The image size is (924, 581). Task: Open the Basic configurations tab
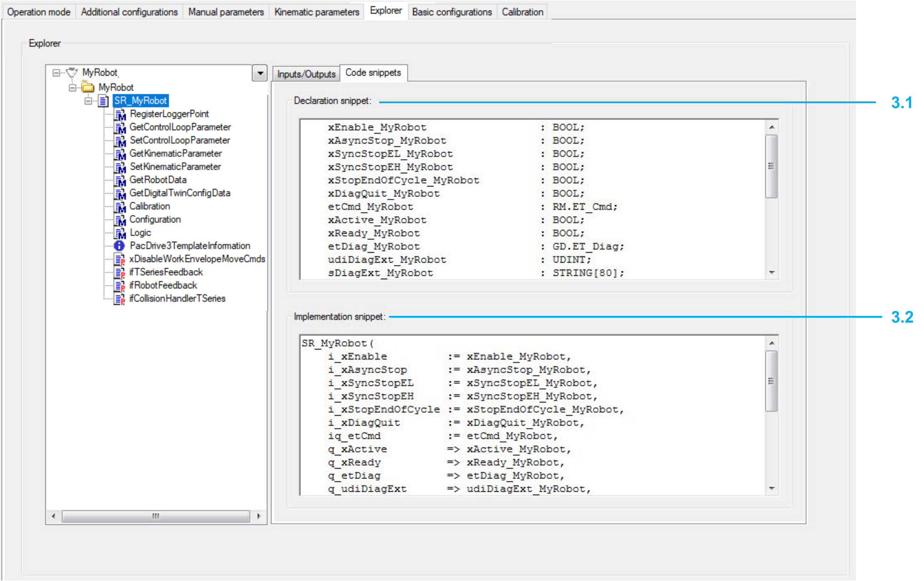452,12
